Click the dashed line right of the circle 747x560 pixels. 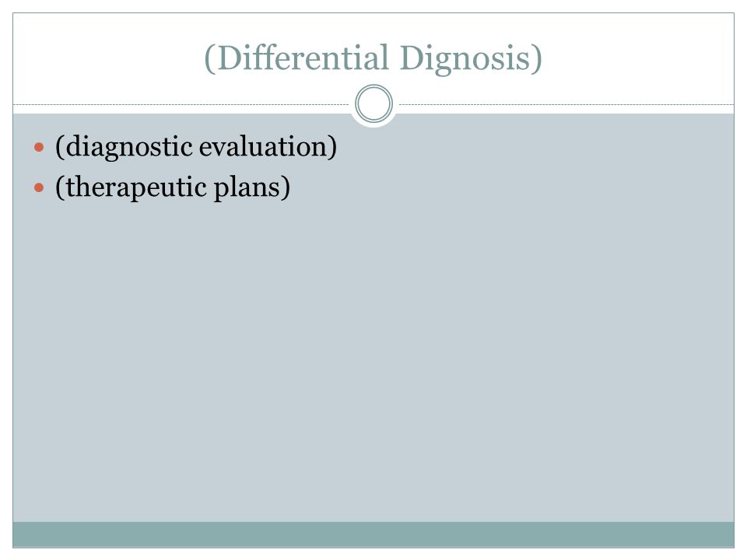(x=566, y=104)
